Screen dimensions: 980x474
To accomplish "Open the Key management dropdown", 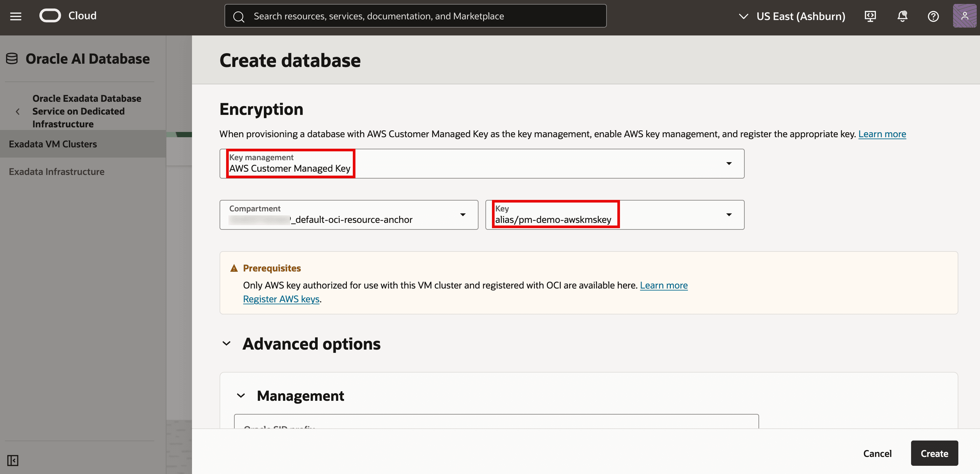I will pyautogui.click(x=481, y=163).
